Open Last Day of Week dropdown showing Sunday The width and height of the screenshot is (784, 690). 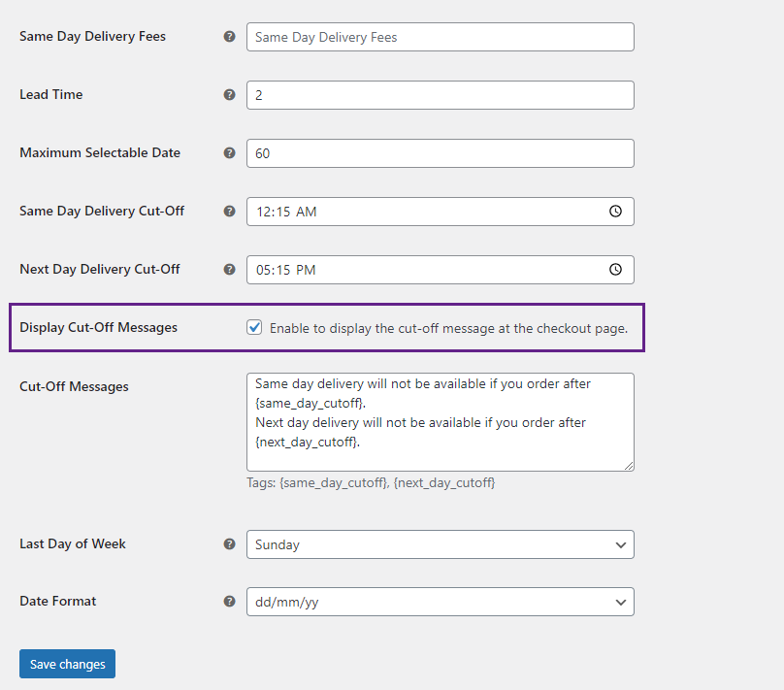[x=440, y=544]
